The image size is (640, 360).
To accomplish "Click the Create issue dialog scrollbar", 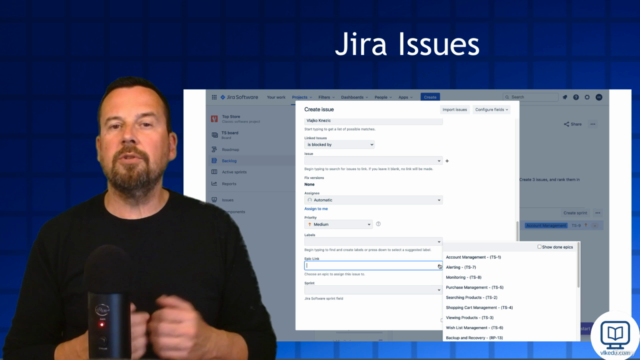I will [x=518, y=231].
